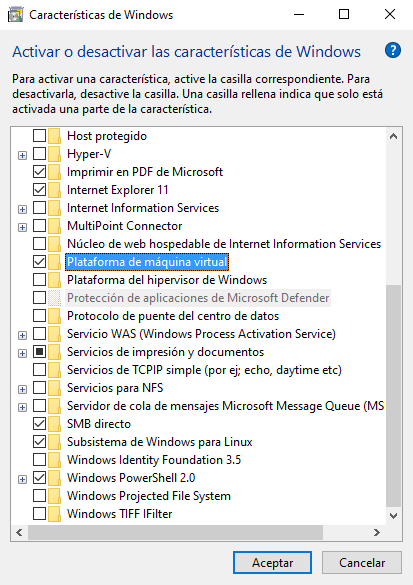Click the folder icon beside Windows TIFF IFilter
Screen dimensions: 413x585
(x=54, y=513)
